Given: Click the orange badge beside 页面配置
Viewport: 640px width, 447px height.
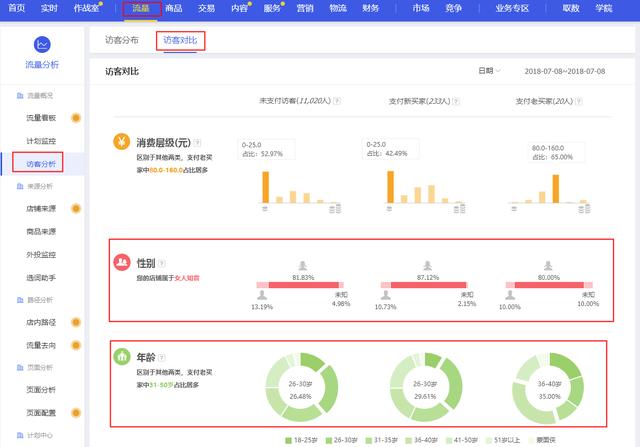Looking at the screenshot, I should click(x=76, y=413).
